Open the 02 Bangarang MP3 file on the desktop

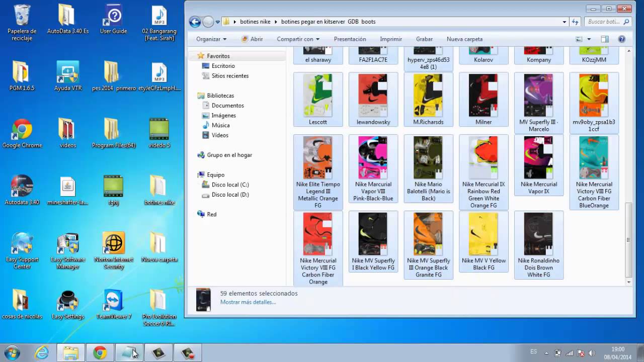coord(159,23)
